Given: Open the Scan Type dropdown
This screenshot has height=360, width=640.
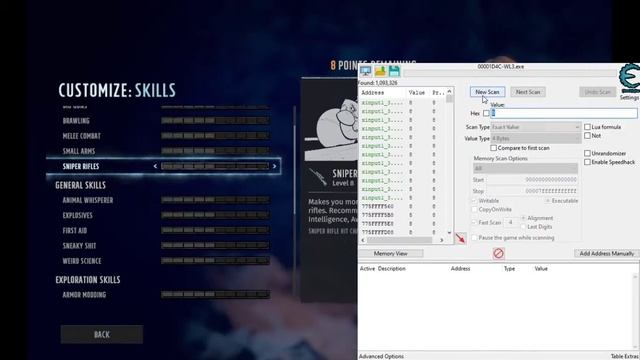Looking at the screenshot, I should pos(536,127).
